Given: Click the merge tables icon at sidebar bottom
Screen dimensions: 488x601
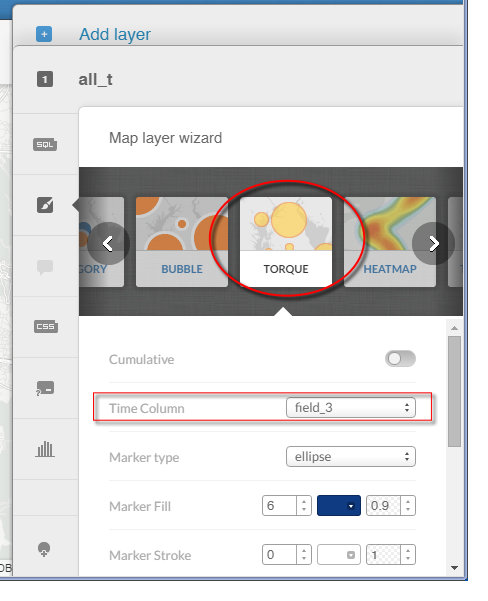Looking at the screenshot, I should click(x=44, y=549).
